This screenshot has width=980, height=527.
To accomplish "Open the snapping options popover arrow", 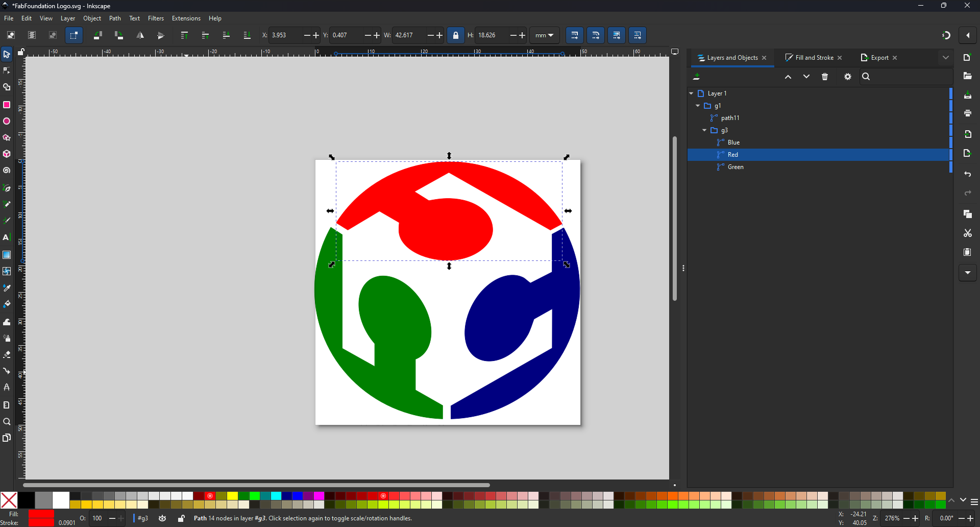I will pyautogui.click(x=968, y=35).
